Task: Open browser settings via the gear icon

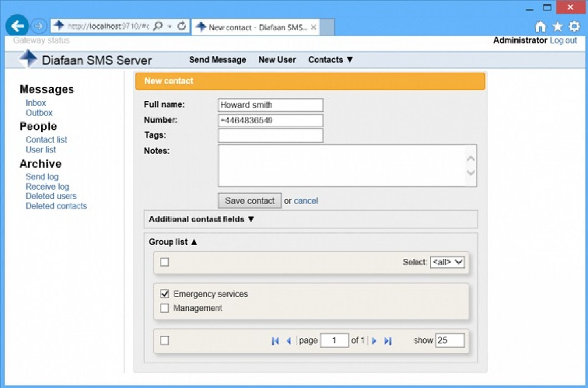Action: [574, 26]
